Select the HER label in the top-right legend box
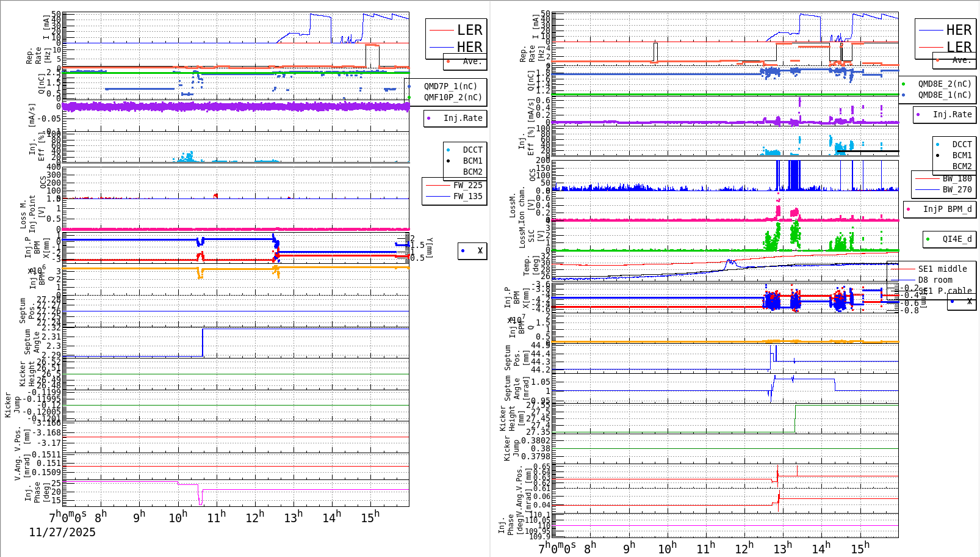Image resolution: width=980 pixels, height=557 pixels. pyautogui.click(x=958, y=29)
